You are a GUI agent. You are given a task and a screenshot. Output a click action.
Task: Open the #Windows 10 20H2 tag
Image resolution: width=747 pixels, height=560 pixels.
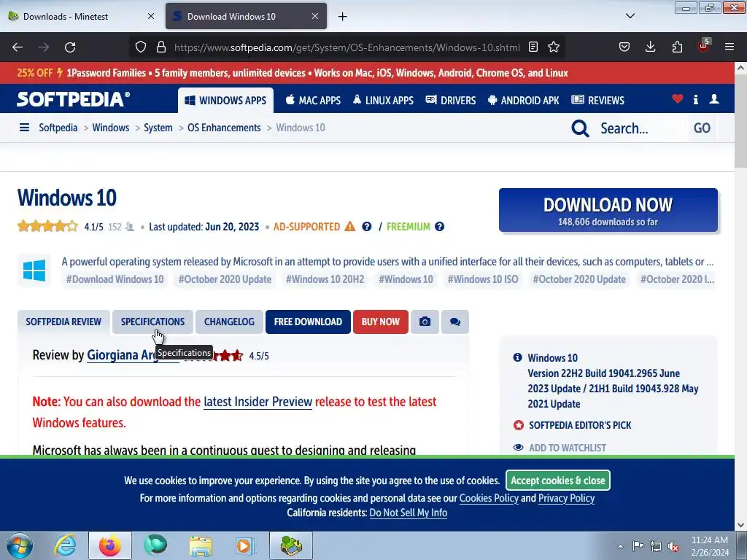325,279
